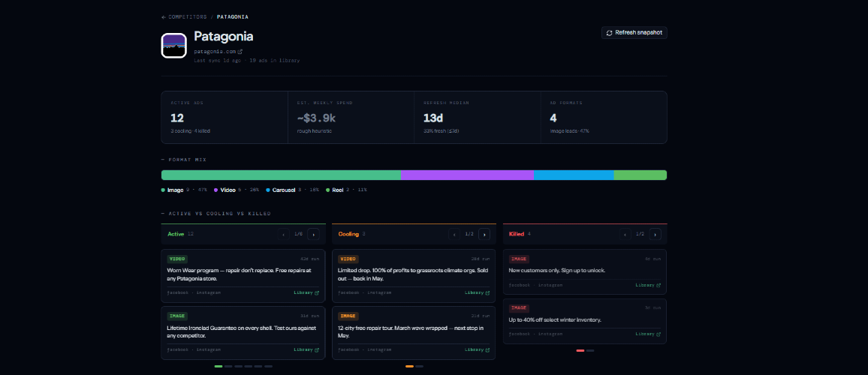Click the Reel segment at format bar end
This screenshot has height=375, width=868.
640,175
